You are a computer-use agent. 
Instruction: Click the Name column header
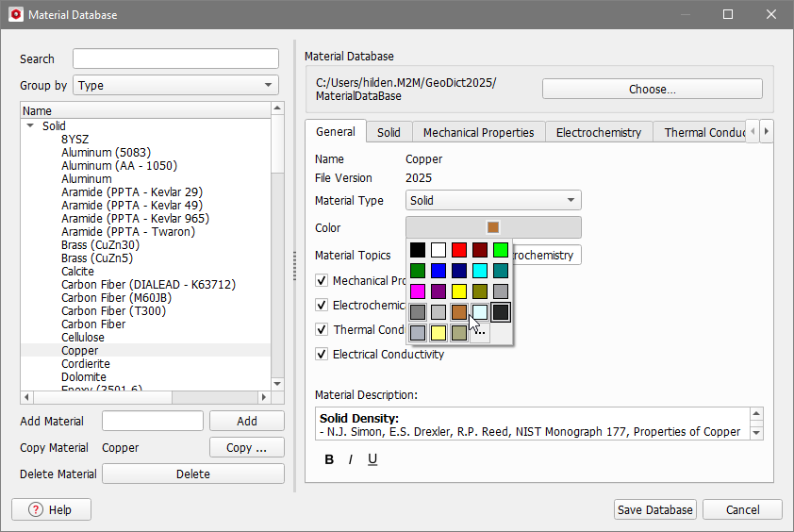click(x=146, y=110)
